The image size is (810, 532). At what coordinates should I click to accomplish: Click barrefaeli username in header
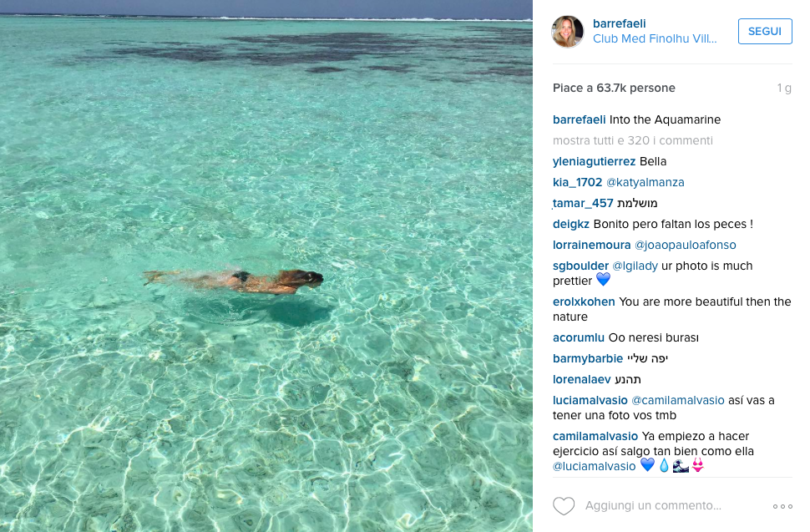(620, 23)
